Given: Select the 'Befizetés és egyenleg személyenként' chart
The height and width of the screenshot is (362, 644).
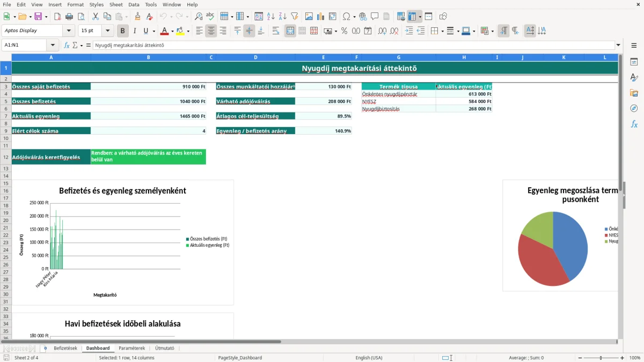Looking at the screenshot, I should point(123,242).
